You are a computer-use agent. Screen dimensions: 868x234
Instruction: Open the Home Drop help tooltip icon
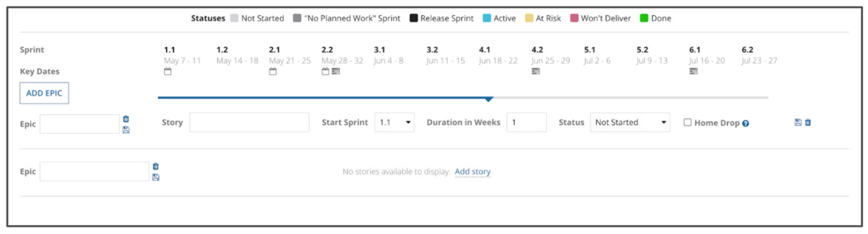[x=745, y=123]
